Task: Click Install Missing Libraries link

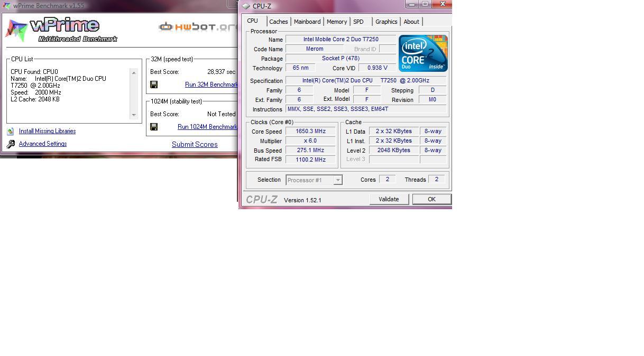Action: [x=47, y=131]
